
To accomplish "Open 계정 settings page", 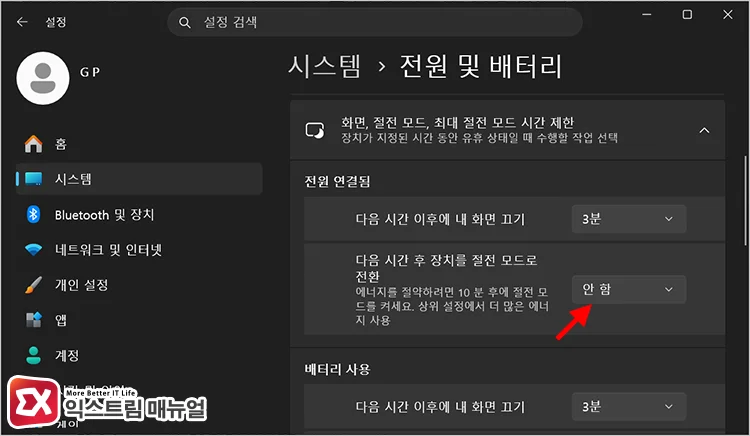I will 139,355.
